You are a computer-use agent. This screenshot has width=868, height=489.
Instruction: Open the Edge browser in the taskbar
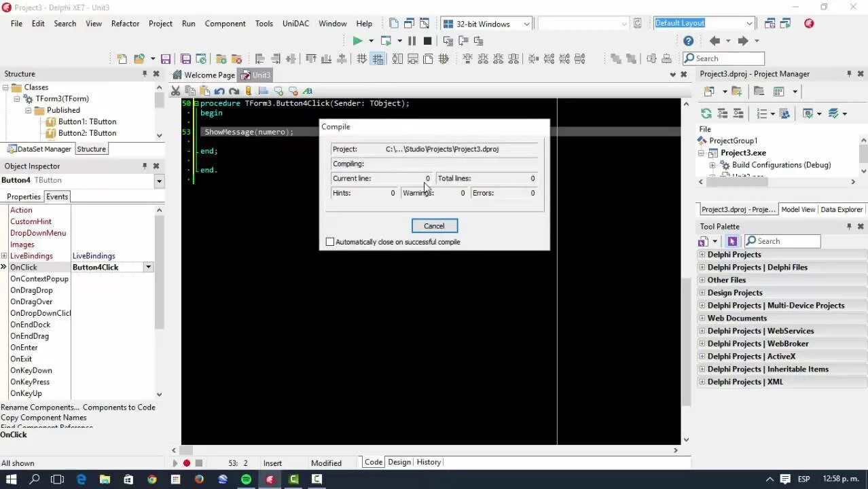pos(82,479)
